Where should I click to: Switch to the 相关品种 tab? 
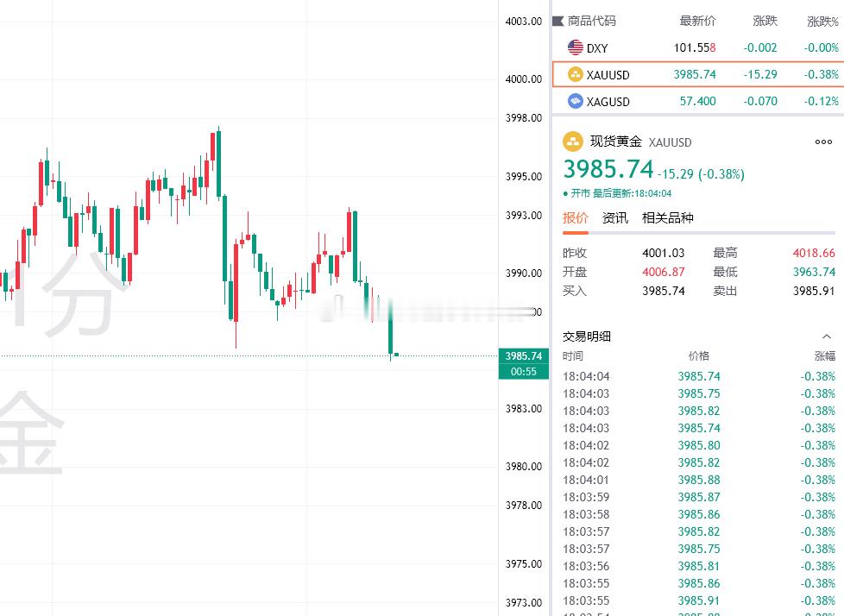pos(667,218)
